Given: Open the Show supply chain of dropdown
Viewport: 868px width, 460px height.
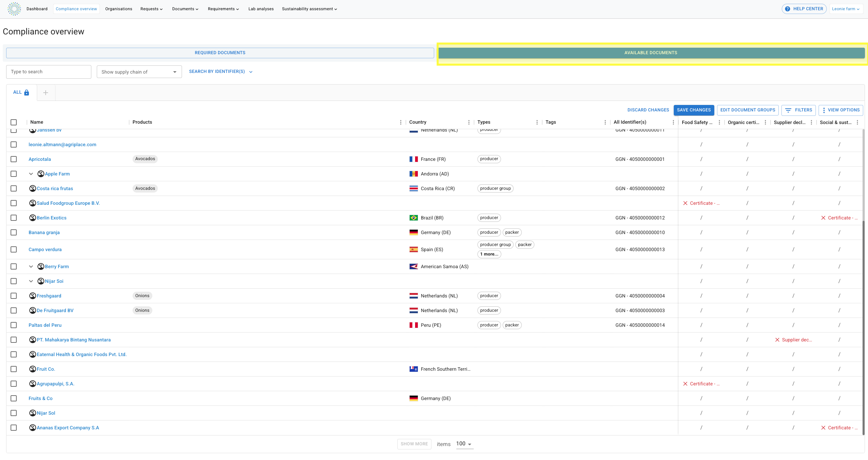Looking at the screenshot, I should [x=139, y=72].
